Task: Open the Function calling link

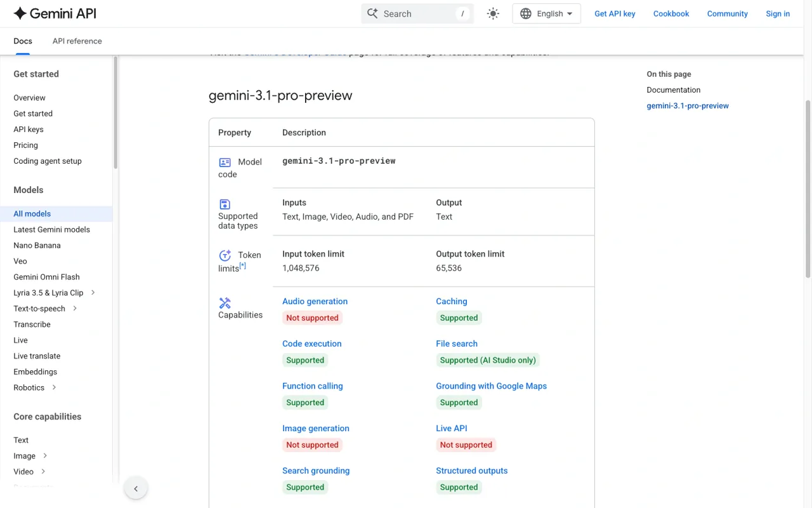Action: tap(313, 386)
